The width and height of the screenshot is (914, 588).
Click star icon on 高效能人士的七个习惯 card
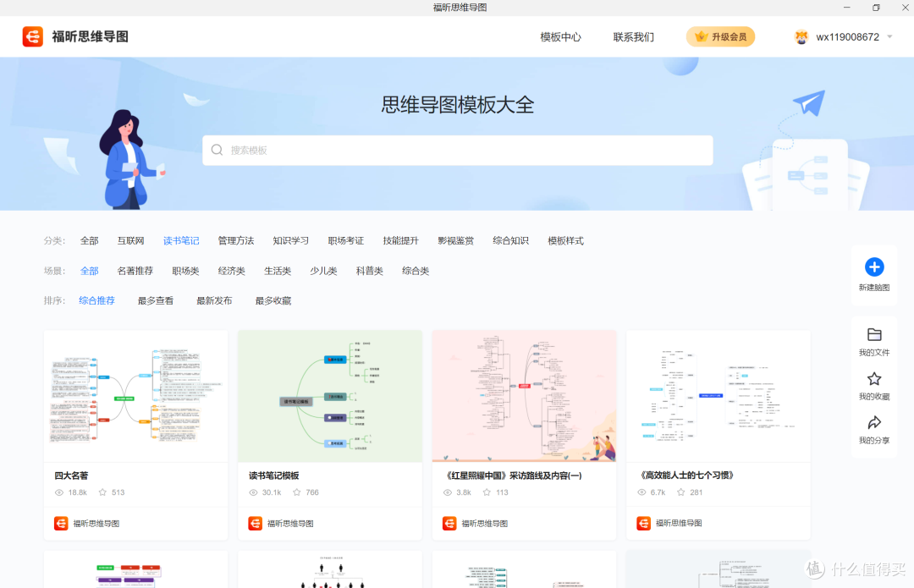pos(680,492)
